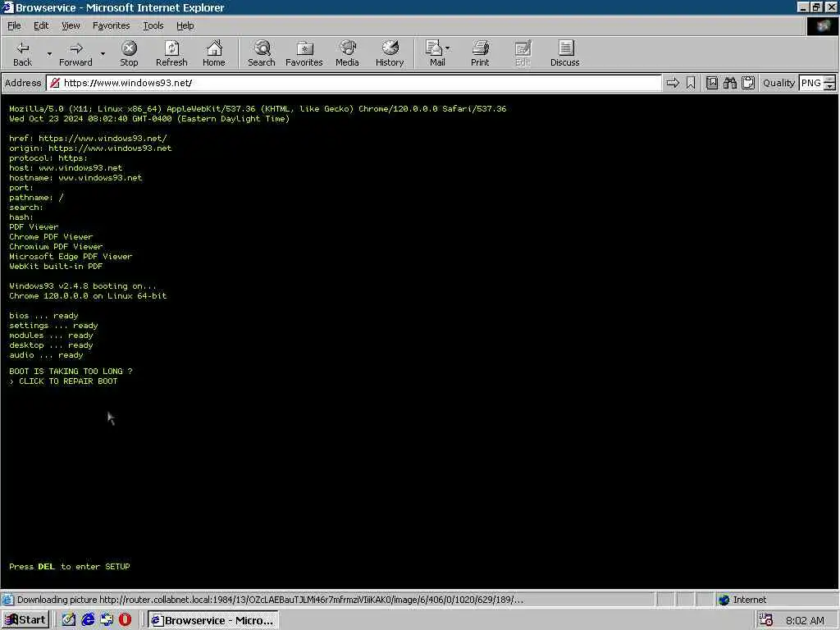Screen dimensions: 840x630
Task: Click the Downloading picture status bar text
Action: (270, 600)
